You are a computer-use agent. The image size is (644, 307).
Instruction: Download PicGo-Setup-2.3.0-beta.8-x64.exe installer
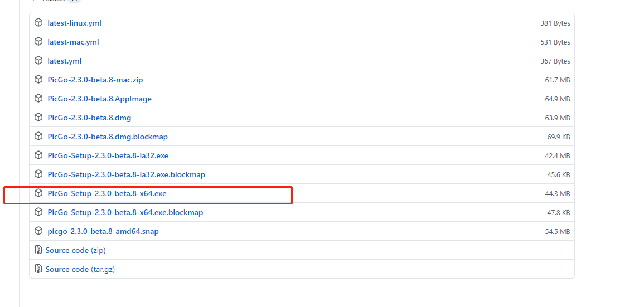click(107, 193)
